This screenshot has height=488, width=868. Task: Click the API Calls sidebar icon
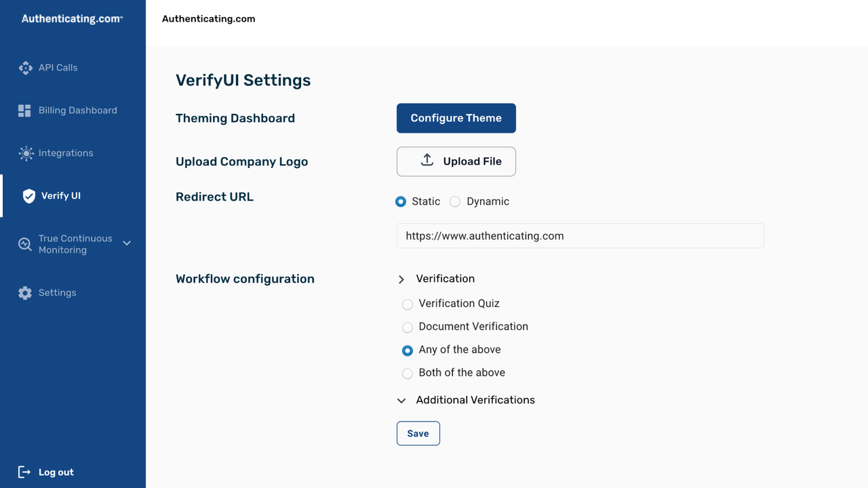25,68
